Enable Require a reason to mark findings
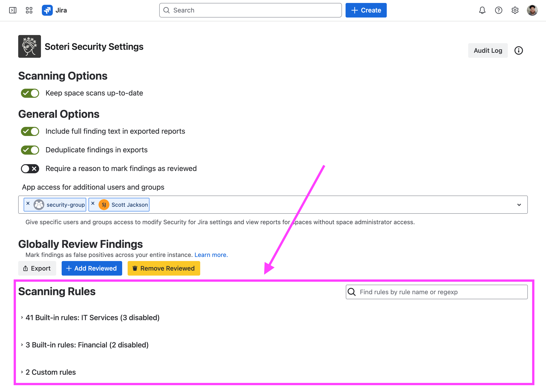The image size is (546, 392). (30, 169)
